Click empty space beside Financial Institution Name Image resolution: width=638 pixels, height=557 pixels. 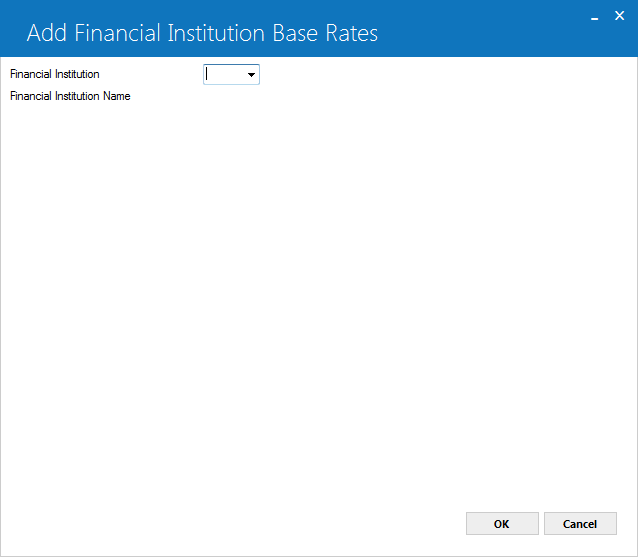point(326,96)
